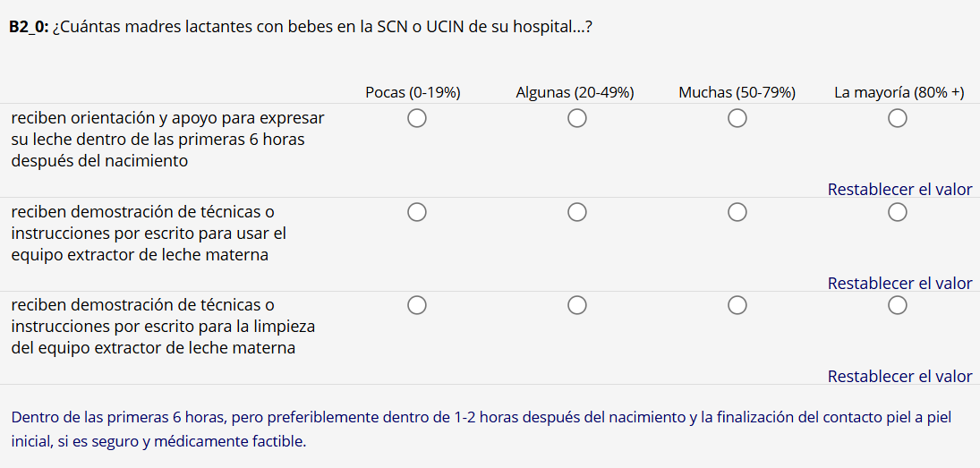Click the 'La mayoría (80% +)' column header
This screenshot has height=468, width=980.
click(x=899, y=92)
